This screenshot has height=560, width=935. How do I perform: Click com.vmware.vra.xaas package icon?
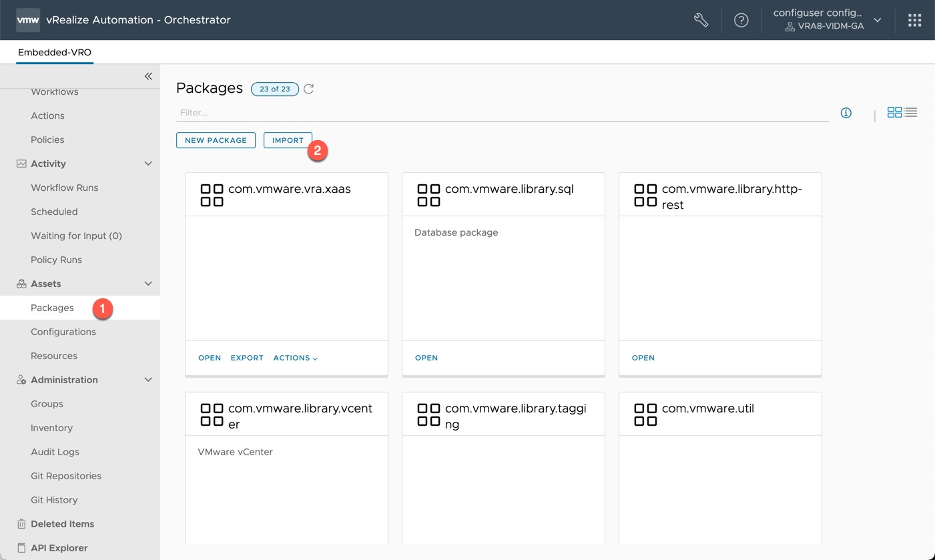pos(212,195)
